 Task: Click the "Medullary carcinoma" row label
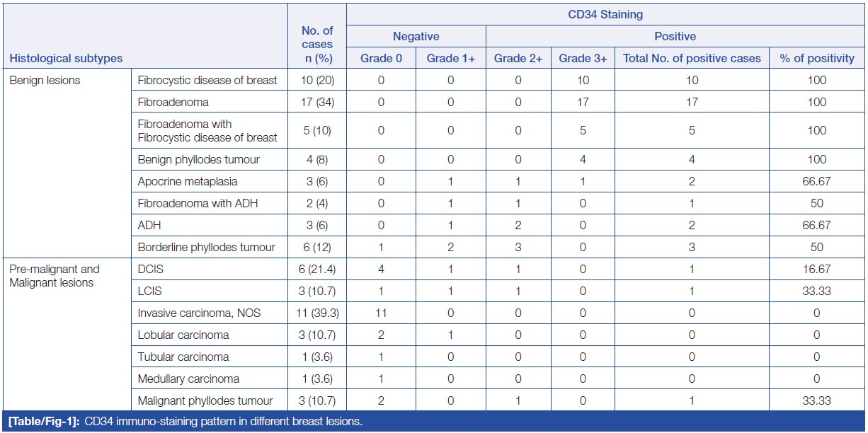point(188,379)
